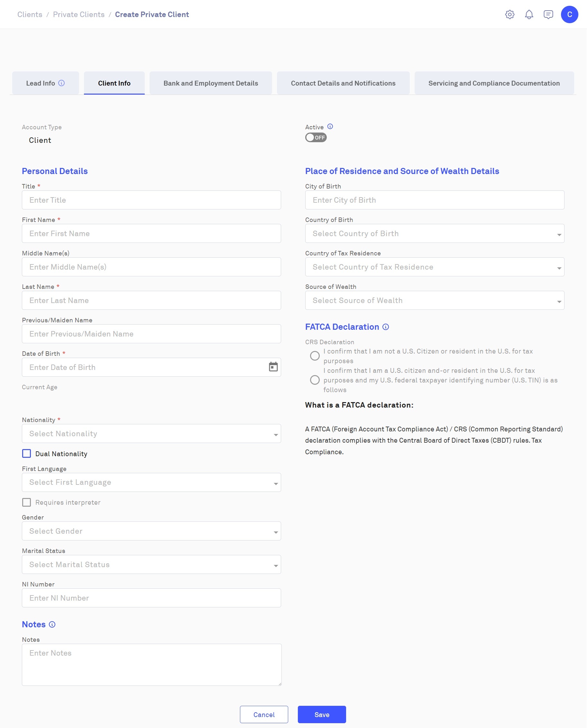Open the Select Nationality dropdown
Screen dimensions: 587x728
(151, 433)
